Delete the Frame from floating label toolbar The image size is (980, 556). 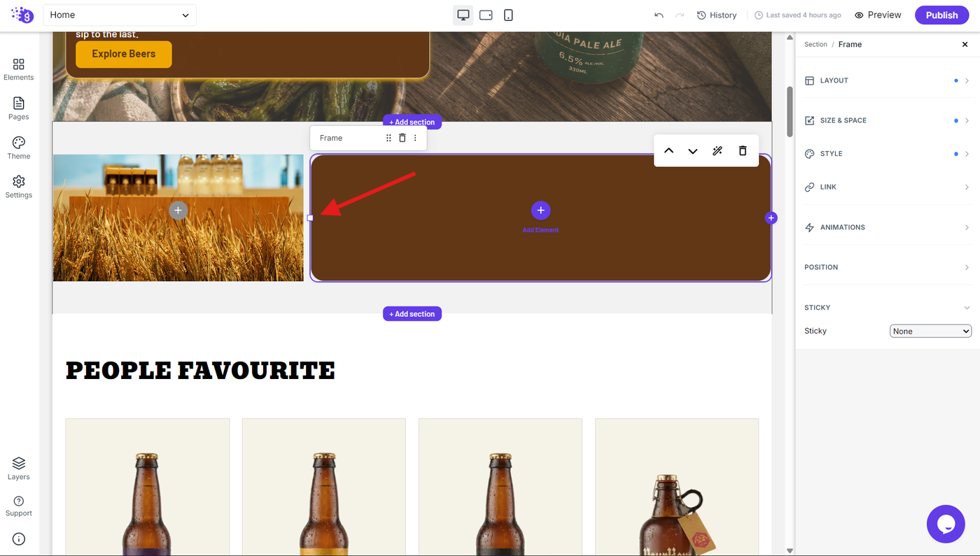click(402, 138)
